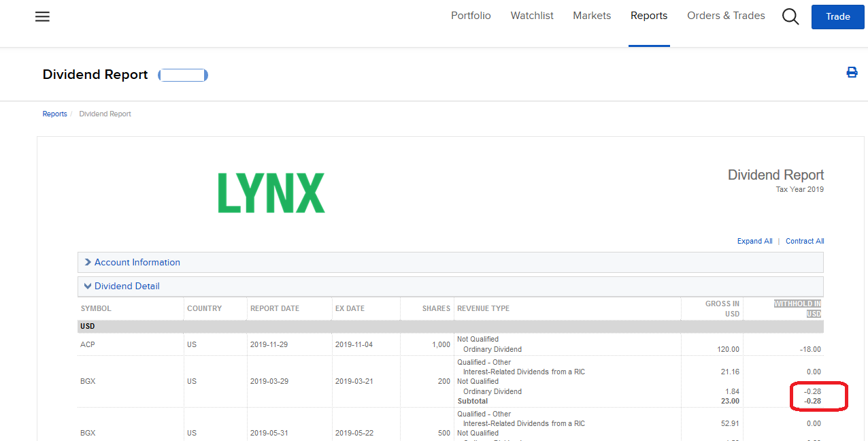Select BGX symbol in 2019-03-29 row
868x441 pixels.
pos(88,381)
